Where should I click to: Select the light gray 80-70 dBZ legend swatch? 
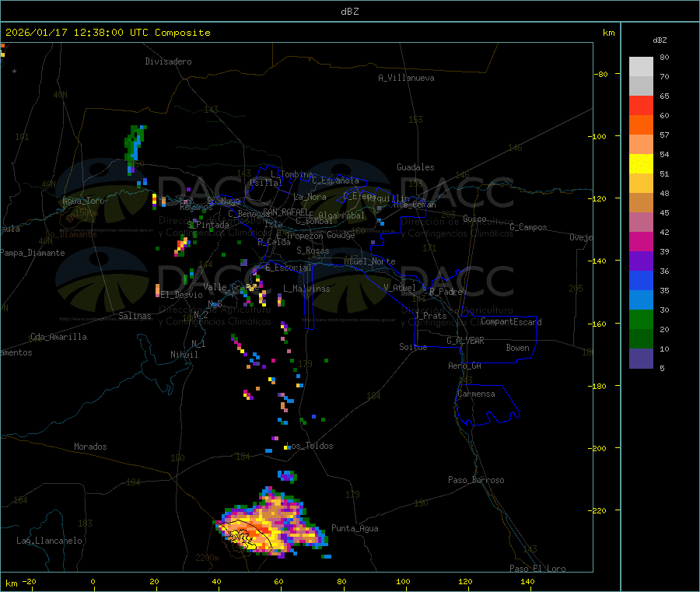[641, 67]
